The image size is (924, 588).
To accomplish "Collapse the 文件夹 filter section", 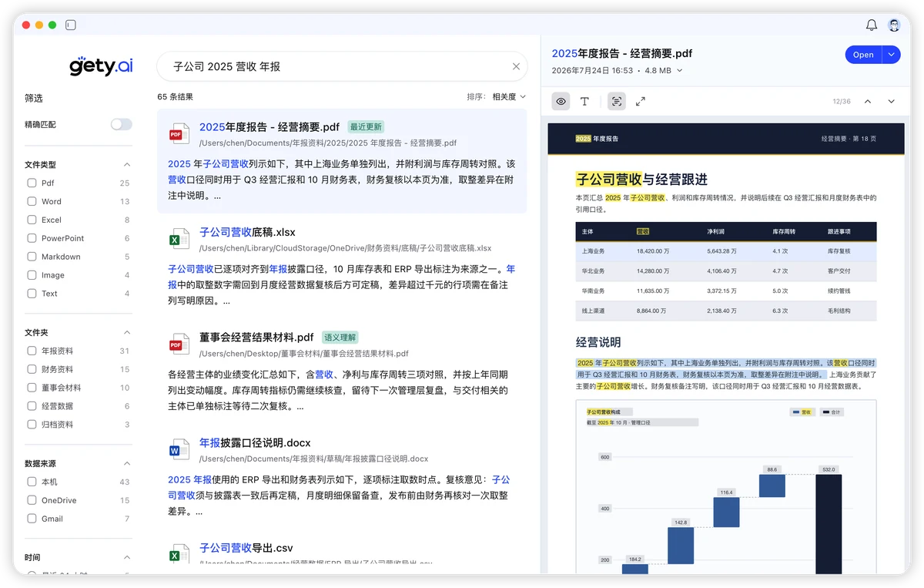I will [127, 332].
